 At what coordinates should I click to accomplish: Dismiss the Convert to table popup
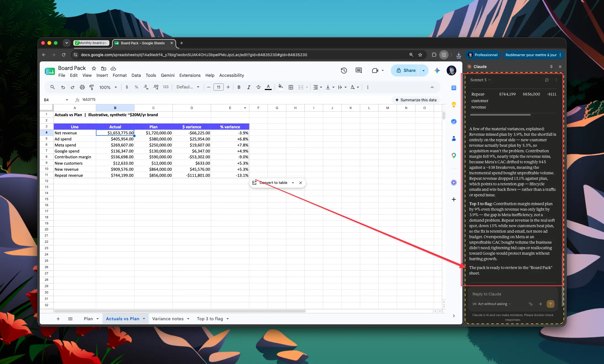point(301,183)
